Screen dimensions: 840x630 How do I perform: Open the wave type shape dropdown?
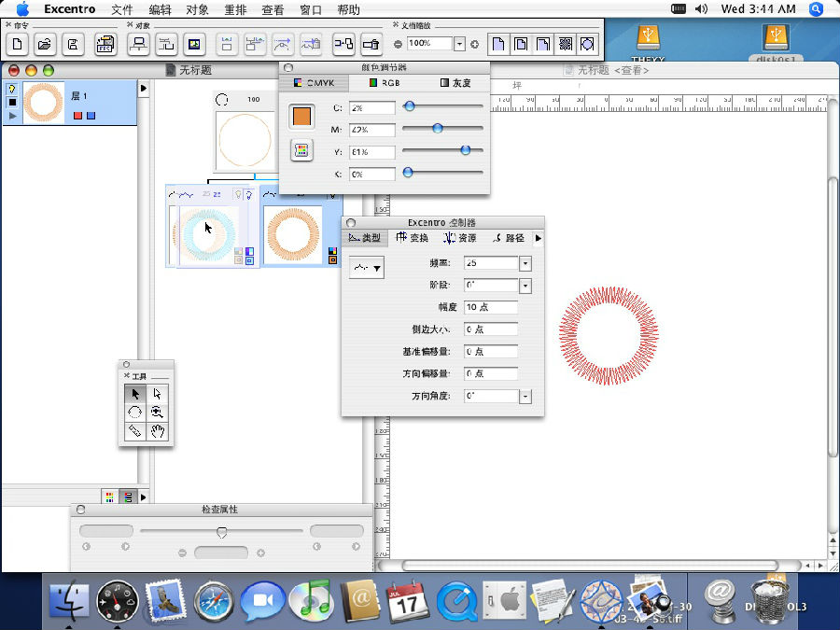click(x=365, y=269)
